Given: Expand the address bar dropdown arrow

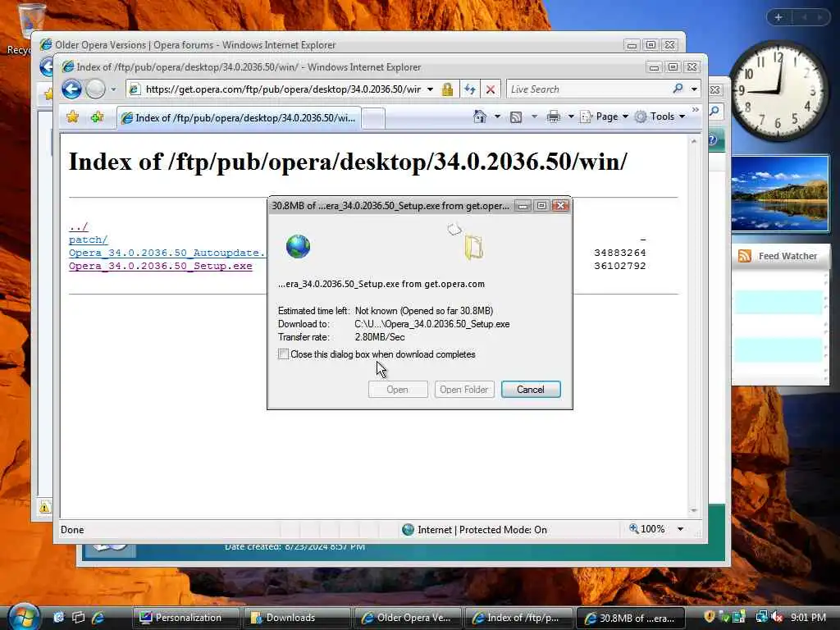Looking at the screenshot, I should 430,89.
